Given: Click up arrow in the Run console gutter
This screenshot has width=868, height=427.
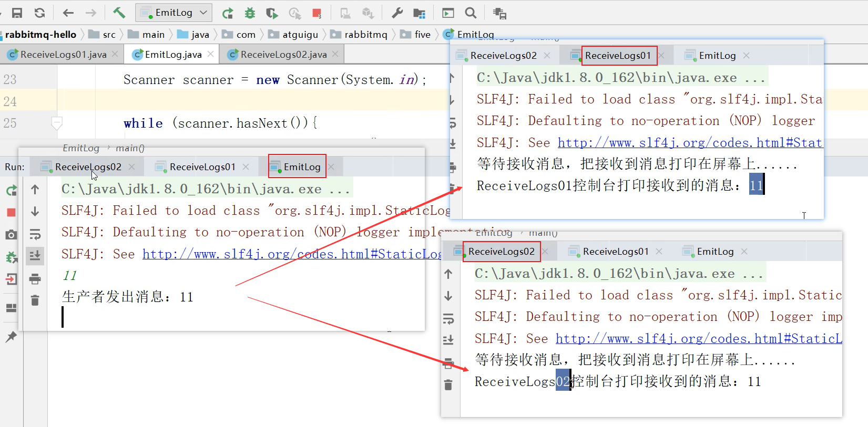Looking at the screenshot, I should (35, 190).
